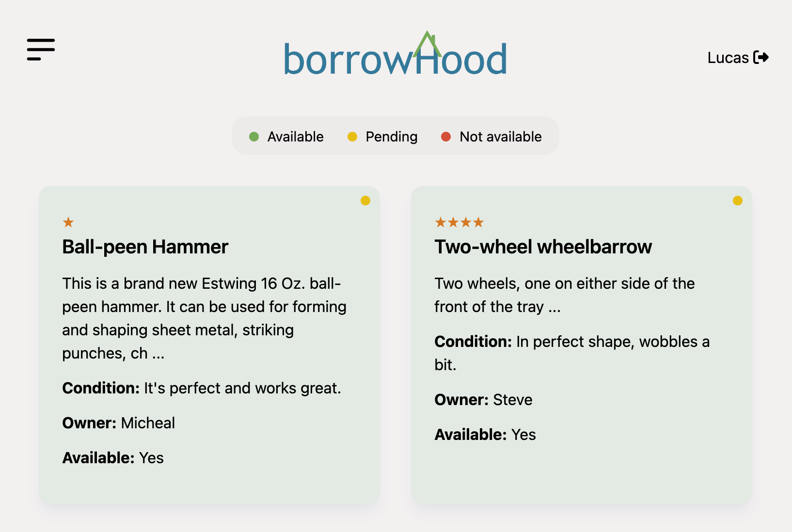Screen dimensions: 792x532
Task: Click the red Not available legend dot
Action: [x=446, y=137]
